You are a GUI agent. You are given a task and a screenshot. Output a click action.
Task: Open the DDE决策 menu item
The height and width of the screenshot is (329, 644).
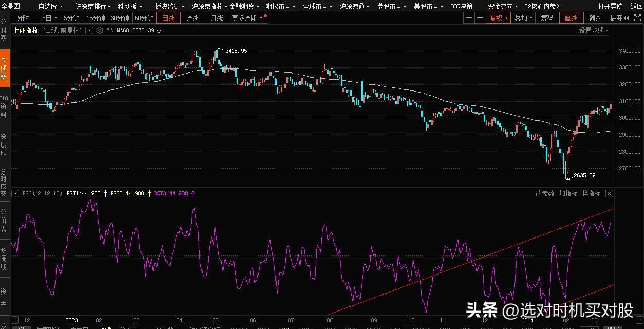pos(462,6)
